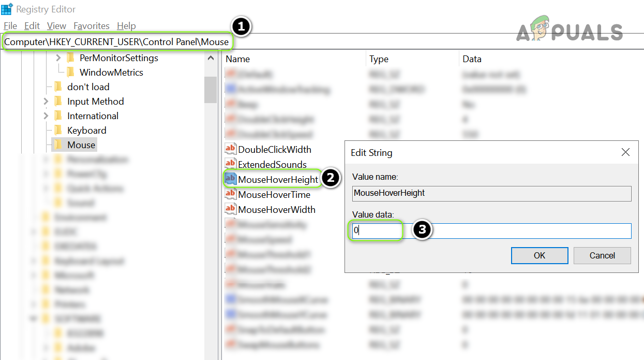Click the Value data input field

(491, 231)
